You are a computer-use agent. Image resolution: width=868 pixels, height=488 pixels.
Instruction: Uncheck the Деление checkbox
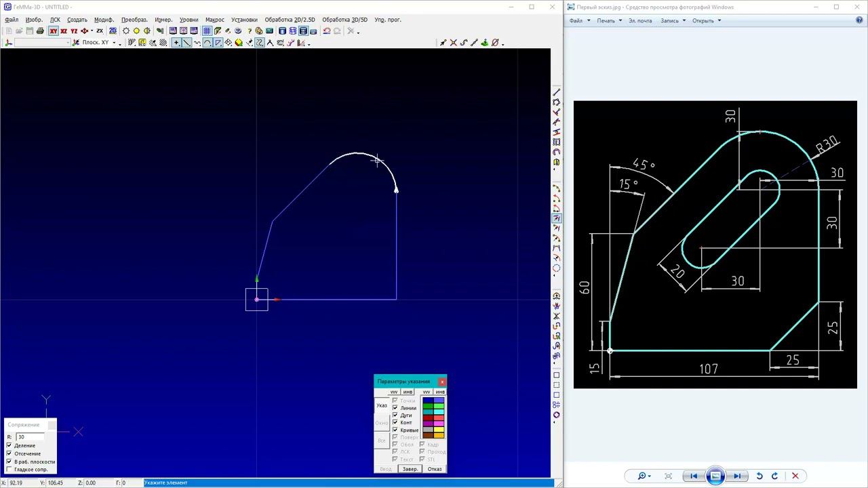(x=9, y=445)
